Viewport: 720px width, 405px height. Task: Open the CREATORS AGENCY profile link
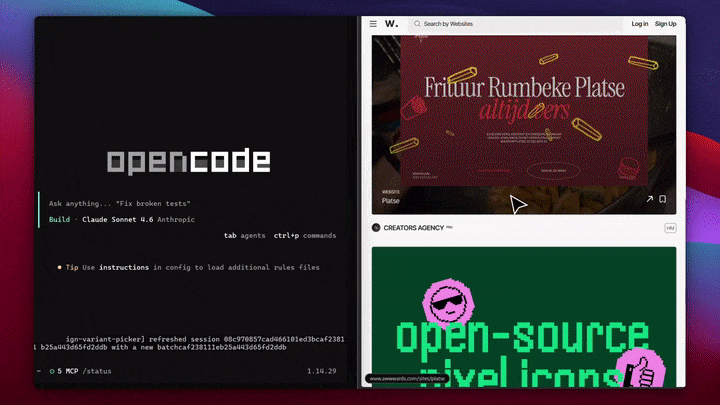[414, 228]
